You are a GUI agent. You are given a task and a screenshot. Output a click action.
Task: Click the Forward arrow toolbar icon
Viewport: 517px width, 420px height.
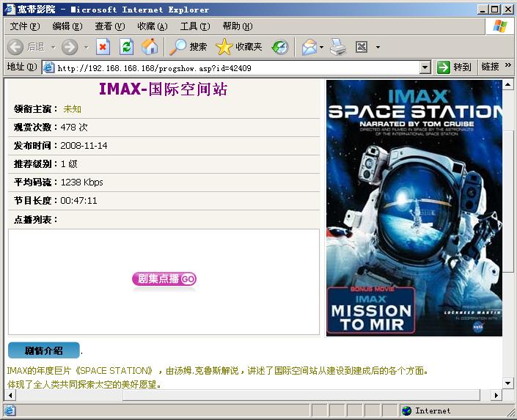(x=70, y=47)
